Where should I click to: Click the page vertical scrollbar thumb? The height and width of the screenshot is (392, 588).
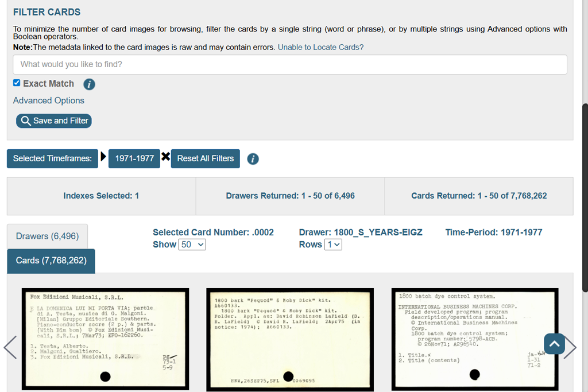[x=585, y=197]
